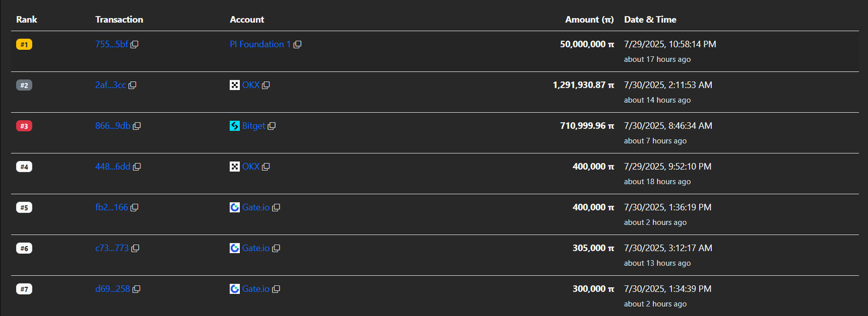Copy transaction hash d69...258
The height and width of the screenshot is (316, 868).
pyautogui.click(x=136, y=289)
